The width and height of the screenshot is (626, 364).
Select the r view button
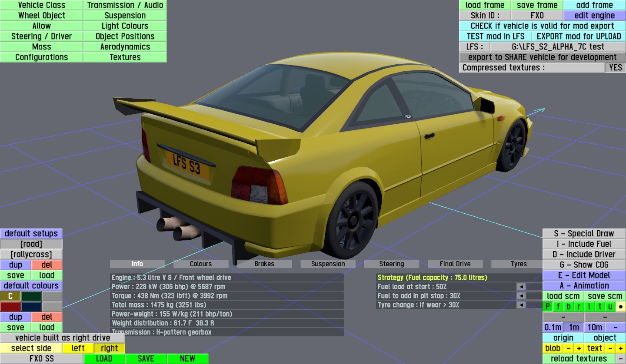tap(579, 307)
